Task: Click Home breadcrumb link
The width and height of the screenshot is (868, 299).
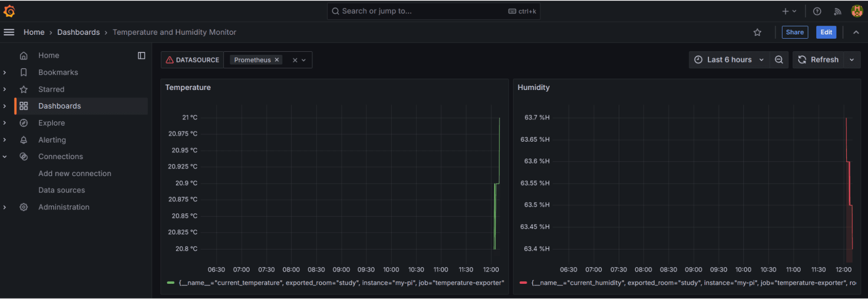Action: click(34, 32)
